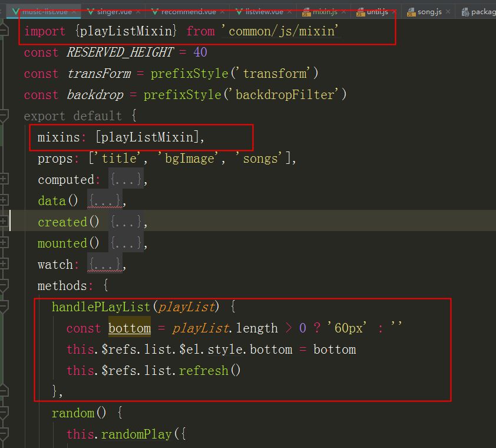
Task: Switch to the music-list.vue tab
Action: (x=45, y=12)
